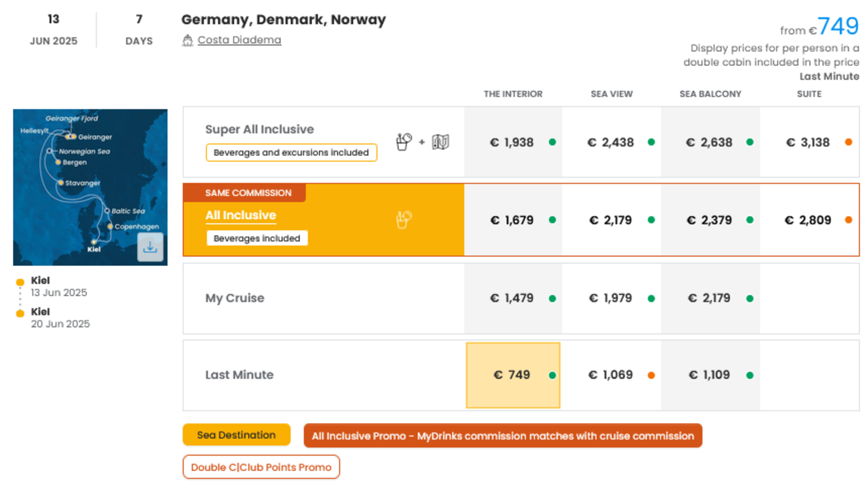868x487 pixels.
Task: Click the excursions map icon in Super All Inclusive
Action: [440, 142]
